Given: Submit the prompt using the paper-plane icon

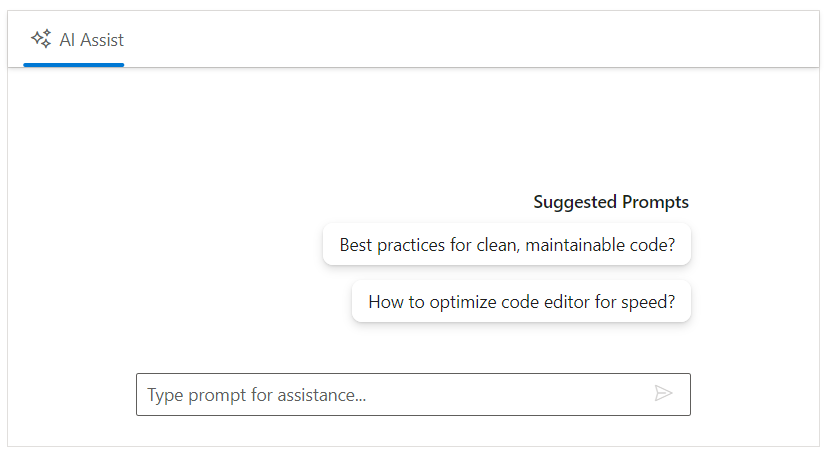Looking at the screenshot, I should coord(663,393).
